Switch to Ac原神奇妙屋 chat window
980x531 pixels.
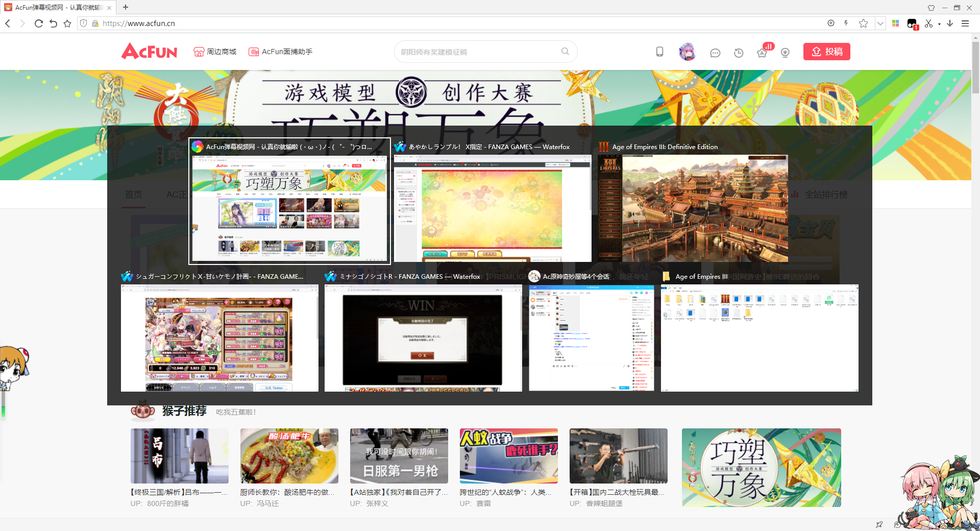[592, 332]
